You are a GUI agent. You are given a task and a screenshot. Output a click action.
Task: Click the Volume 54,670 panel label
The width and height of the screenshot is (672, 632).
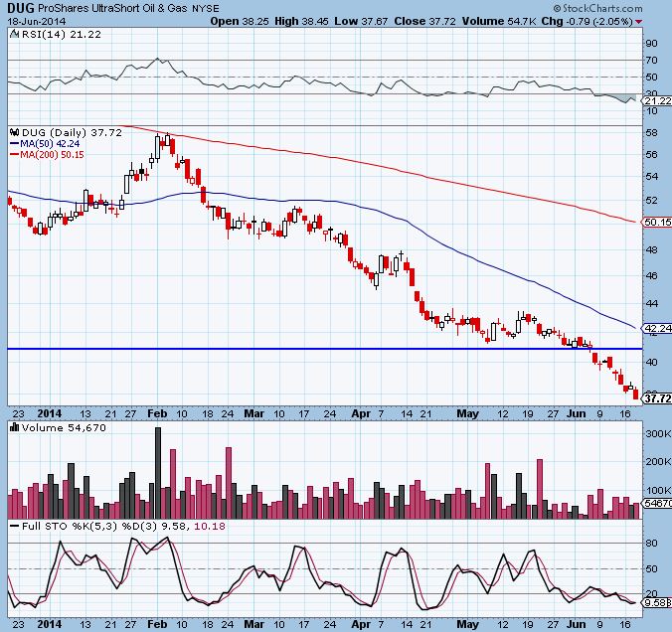point(64,427)
